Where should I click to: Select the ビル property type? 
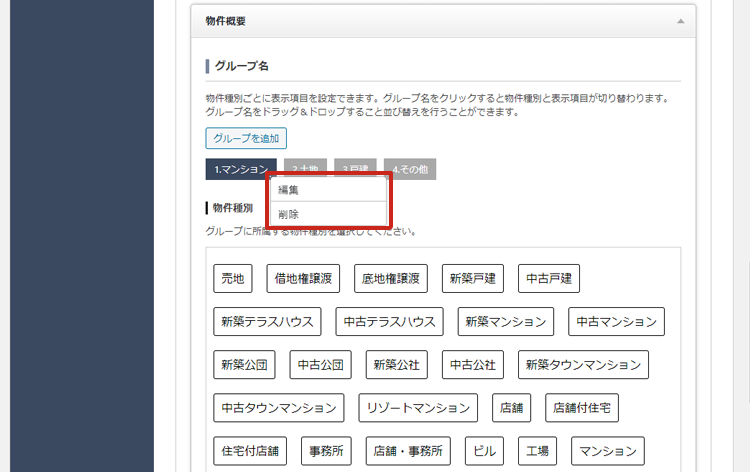point(486,451)
